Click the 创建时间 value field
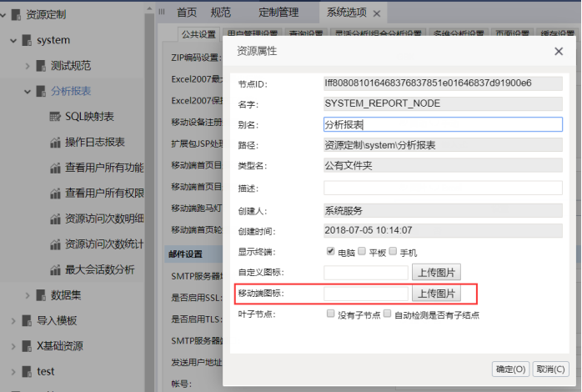This screenshot has height=392, width=582. (x=443, y=230)
